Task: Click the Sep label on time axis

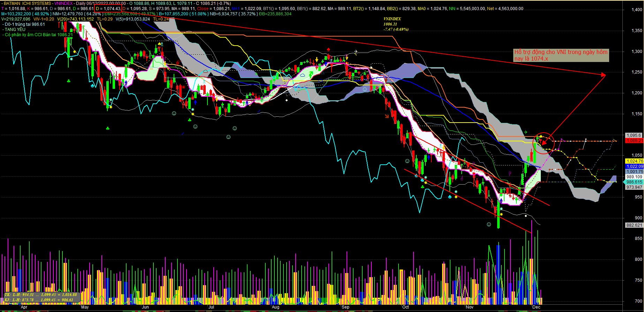Action: (346, 307)
